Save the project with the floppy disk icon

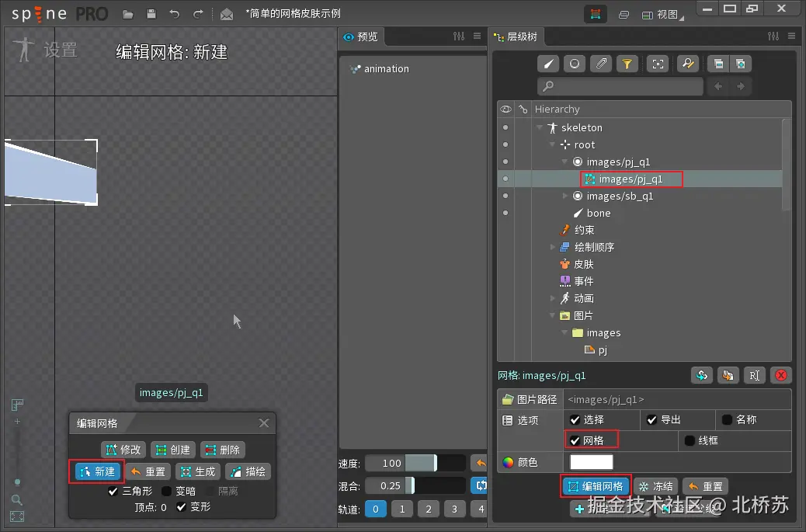[x=151, y=14]
